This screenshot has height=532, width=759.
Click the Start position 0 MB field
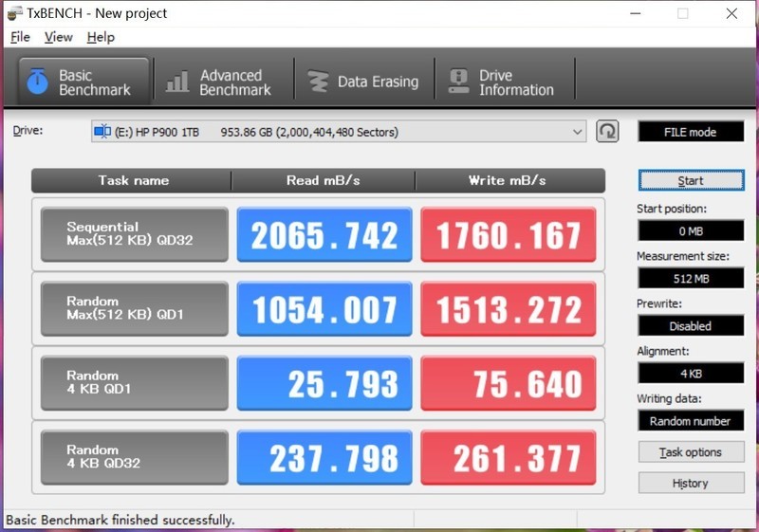click(690, 230)
